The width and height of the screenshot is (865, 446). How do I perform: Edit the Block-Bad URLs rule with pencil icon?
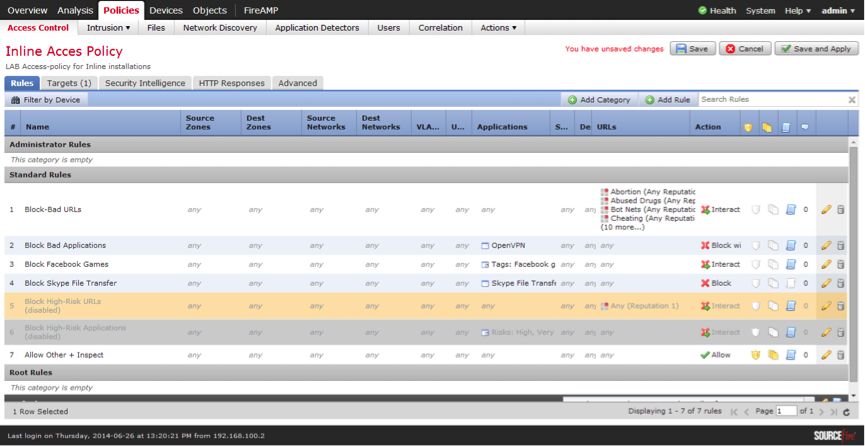coord(826,210)
